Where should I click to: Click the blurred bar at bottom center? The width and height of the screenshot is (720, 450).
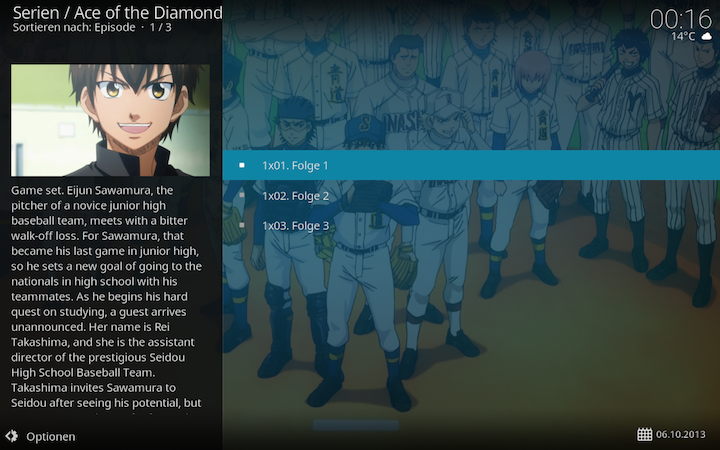(355, 425)
